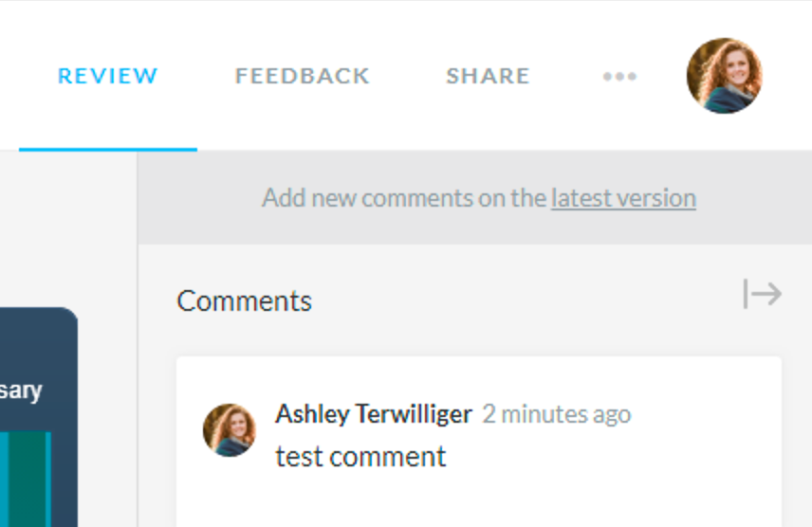This screenshot has height=527, width=812.
Task: Follow the "latest version" link
Action: 623,198
